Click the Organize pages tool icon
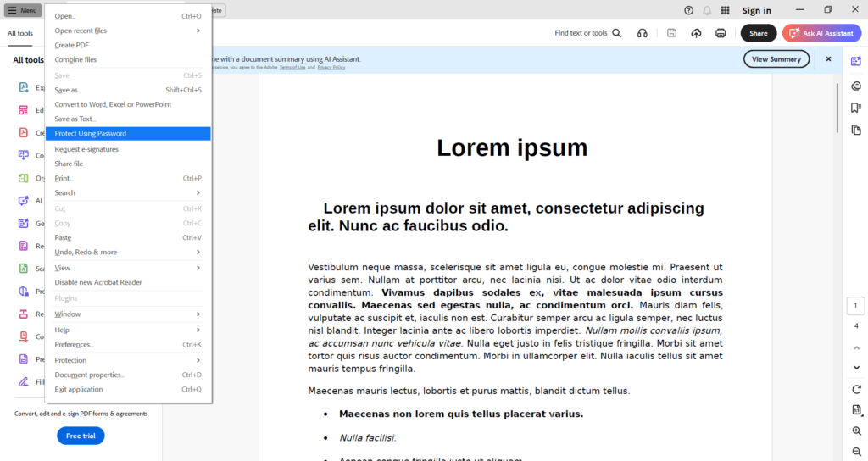Viewport: 868px width, 461px height. (23, 178)
